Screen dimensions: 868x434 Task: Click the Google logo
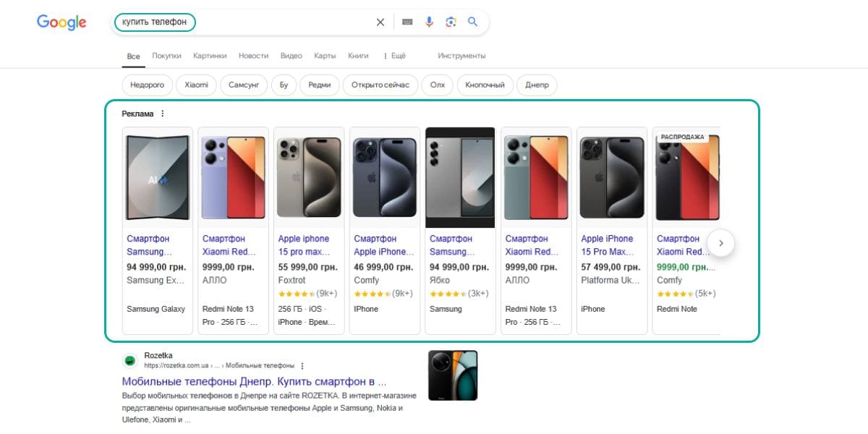[x=61, y=22]
